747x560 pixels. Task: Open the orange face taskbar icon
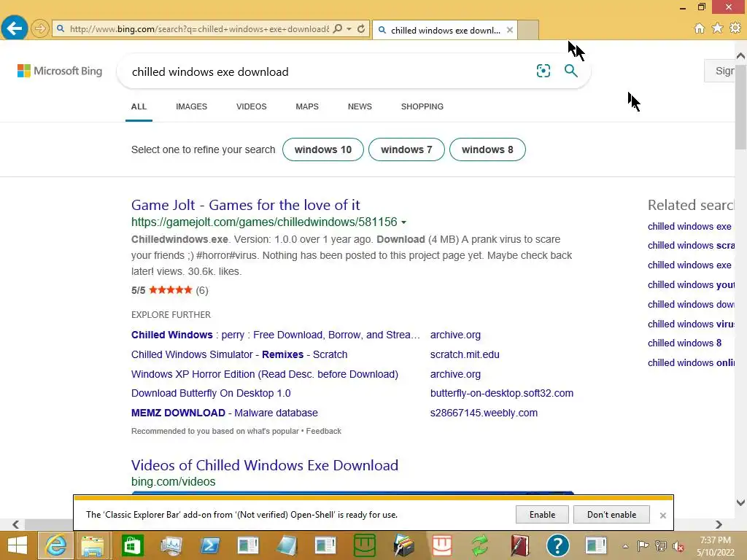tap(441, 545)
